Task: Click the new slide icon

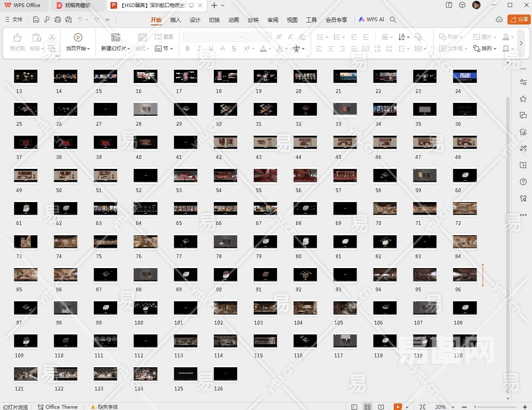Action: (116, 37)
